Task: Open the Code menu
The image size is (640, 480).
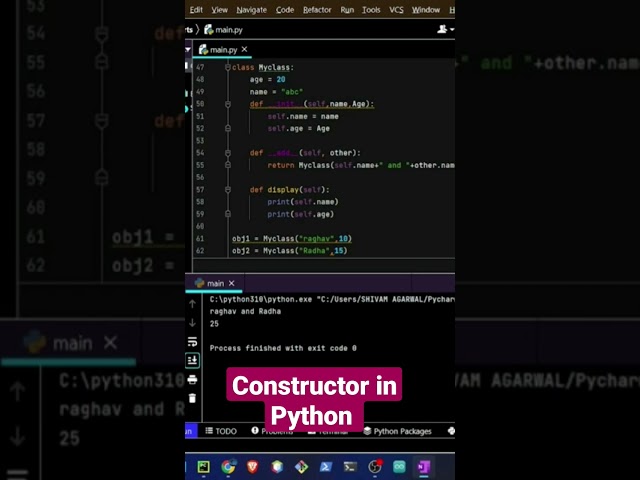Action: (284, 10)
